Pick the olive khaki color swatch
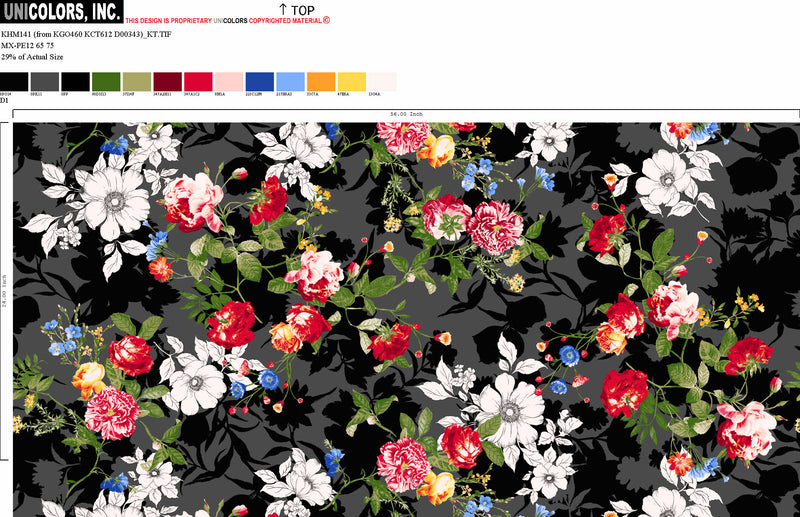The image size is (800, 517). (x=137, y=82)
